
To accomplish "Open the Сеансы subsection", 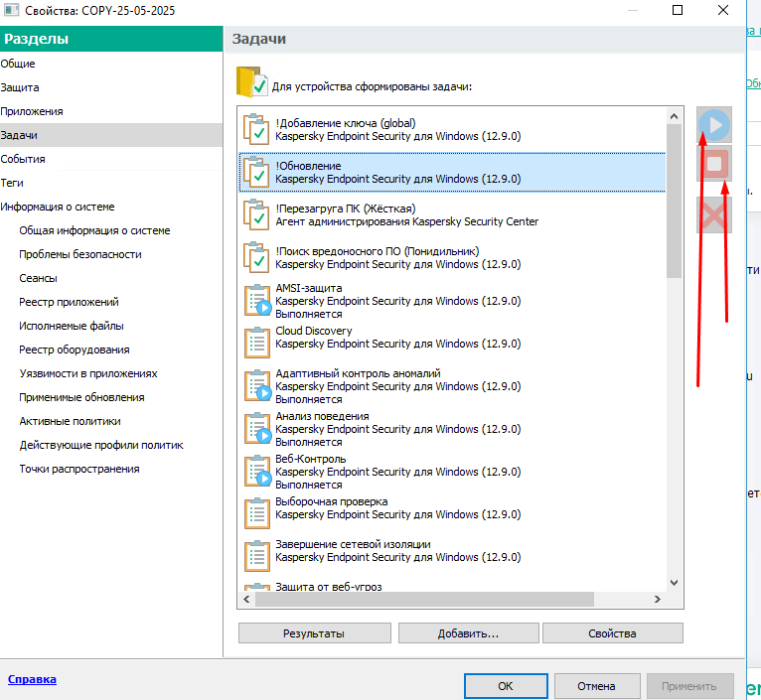I will [x=38, y=278].
